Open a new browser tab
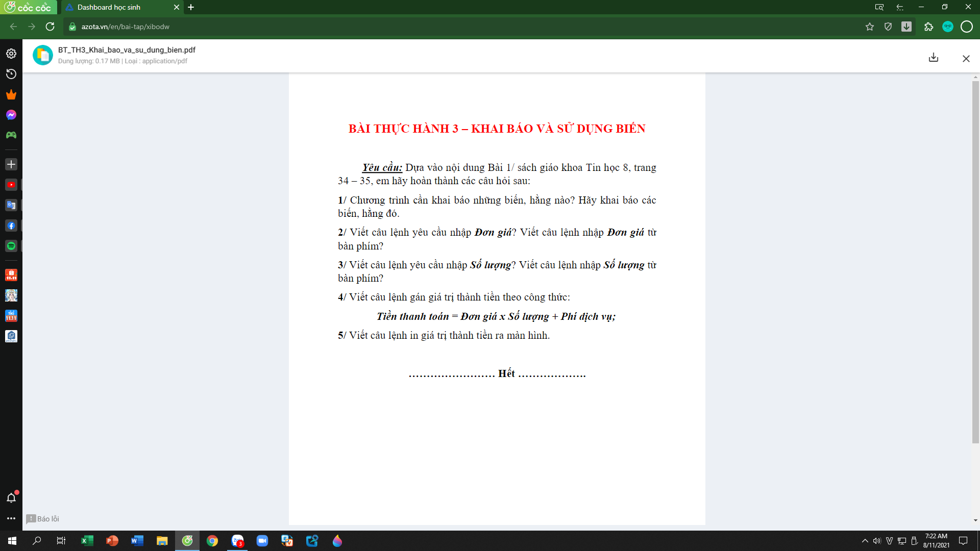 (191, 7)
